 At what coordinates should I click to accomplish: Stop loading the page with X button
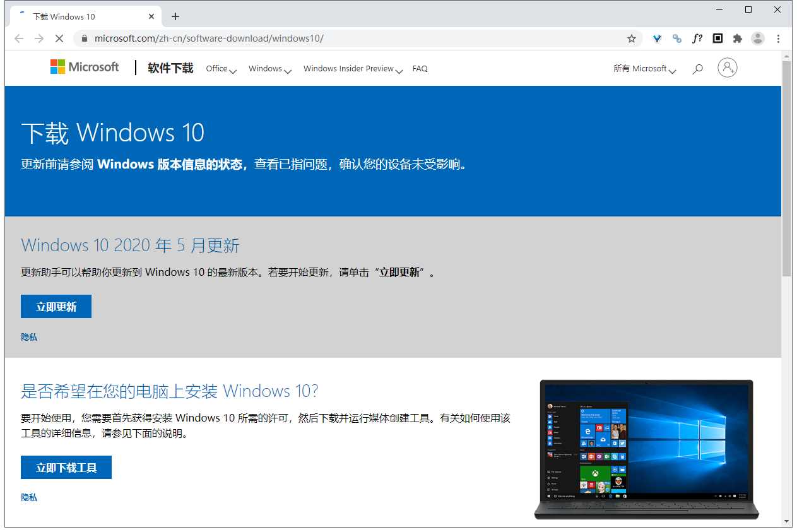point(59,38)
